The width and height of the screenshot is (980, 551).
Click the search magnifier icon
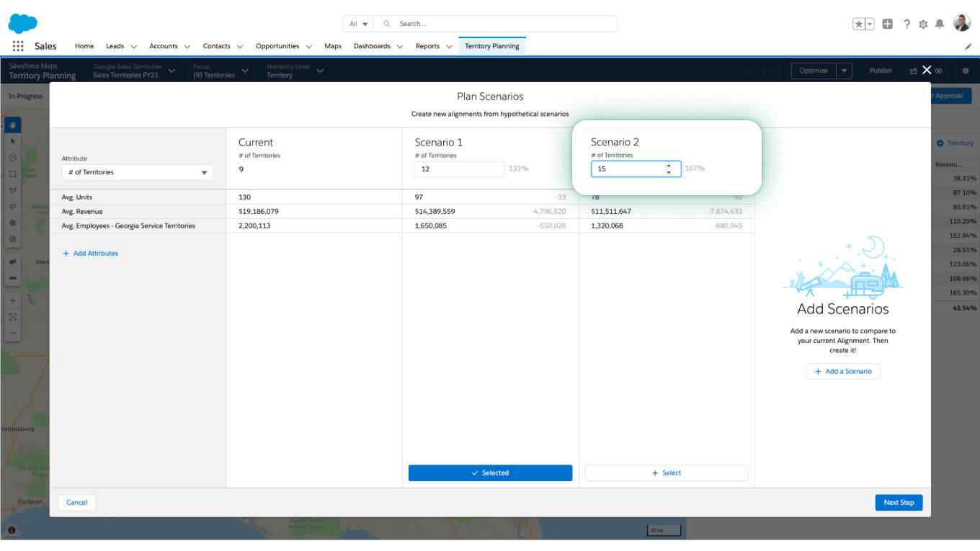click(x=387, y=24)
